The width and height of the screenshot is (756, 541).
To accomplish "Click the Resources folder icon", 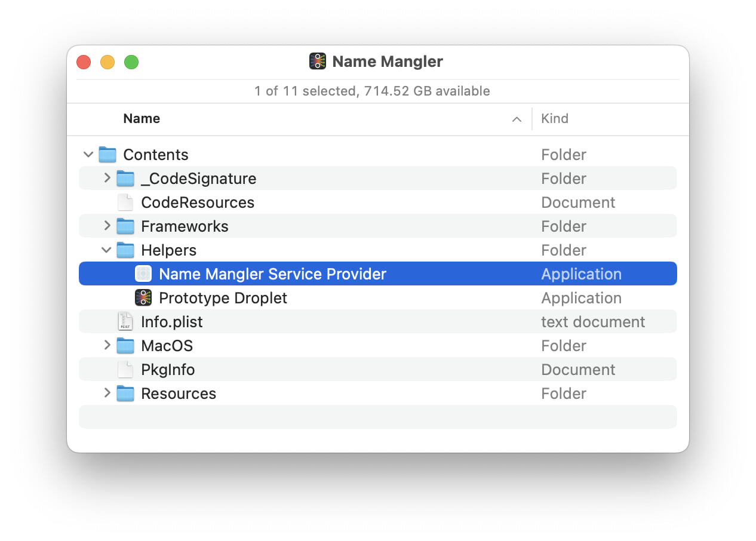I will 125,394.
